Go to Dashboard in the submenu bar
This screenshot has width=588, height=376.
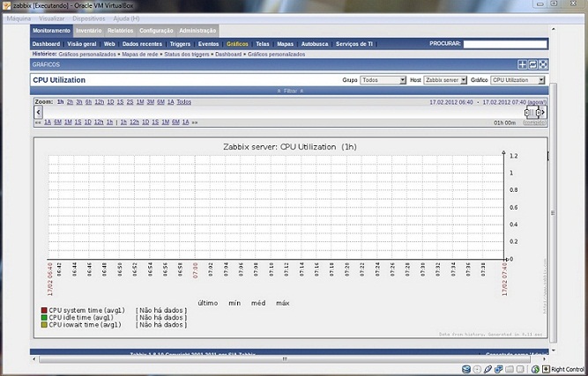46,44
